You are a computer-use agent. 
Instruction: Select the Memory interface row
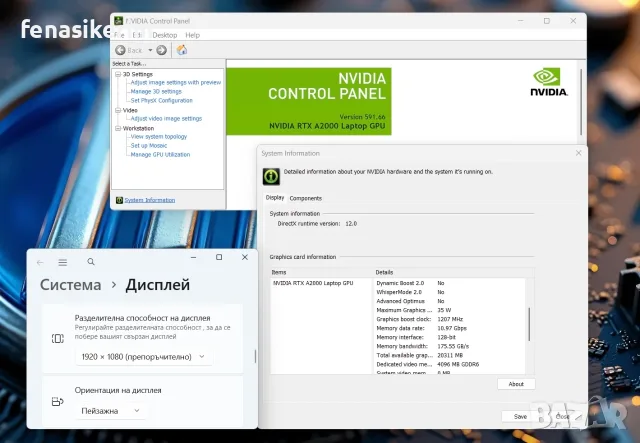(x=449, y=337)
